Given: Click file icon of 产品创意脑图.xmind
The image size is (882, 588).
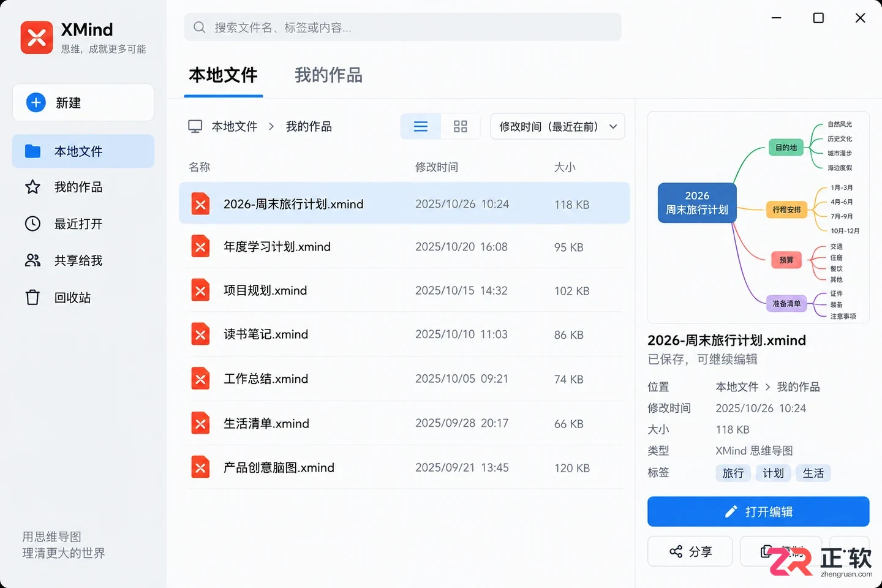Looking at the screenshot, I should tap(200, 467).
